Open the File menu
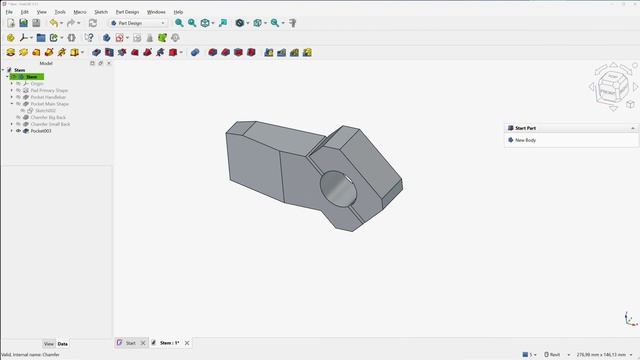The image size is (640, 360). pyautogui.click(x=9, y=12)
